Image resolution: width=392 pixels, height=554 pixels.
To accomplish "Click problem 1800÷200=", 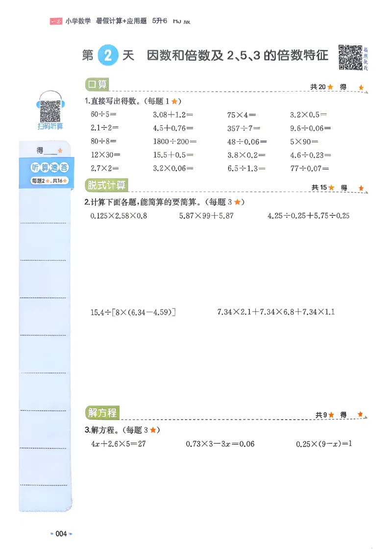I will [x=175, y=141].
